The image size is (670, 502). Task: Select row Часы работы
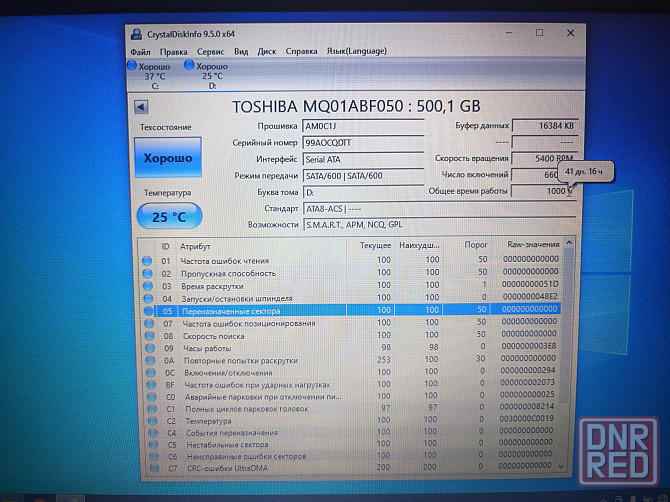[x=351, y=347]
